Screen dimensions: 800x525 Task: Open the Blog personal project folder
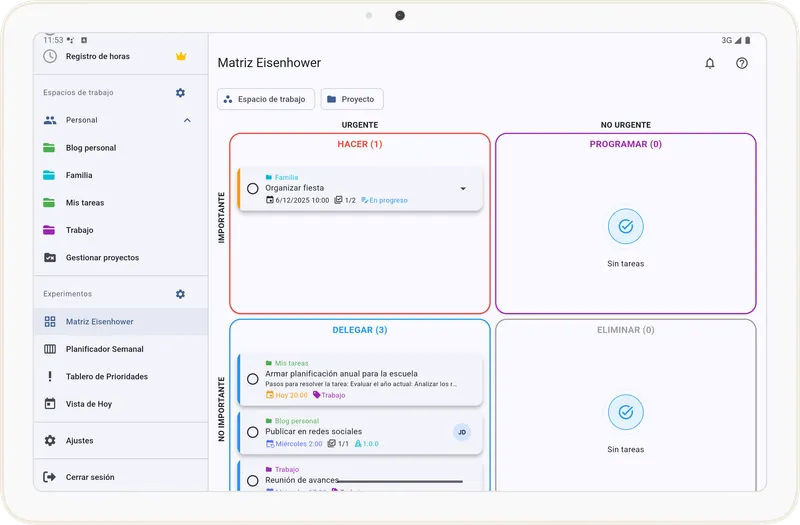[90, 148]
